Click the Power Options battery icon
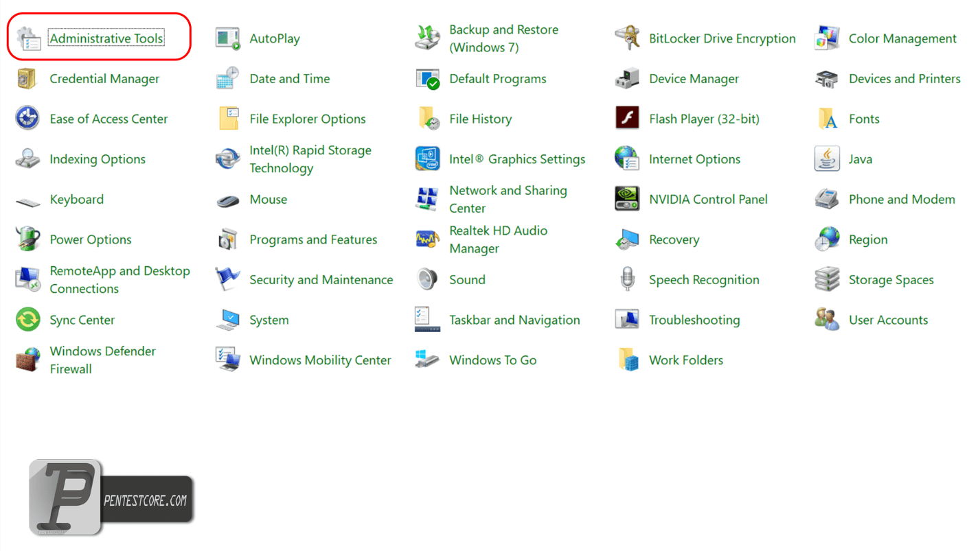 [x=28, y=239]
